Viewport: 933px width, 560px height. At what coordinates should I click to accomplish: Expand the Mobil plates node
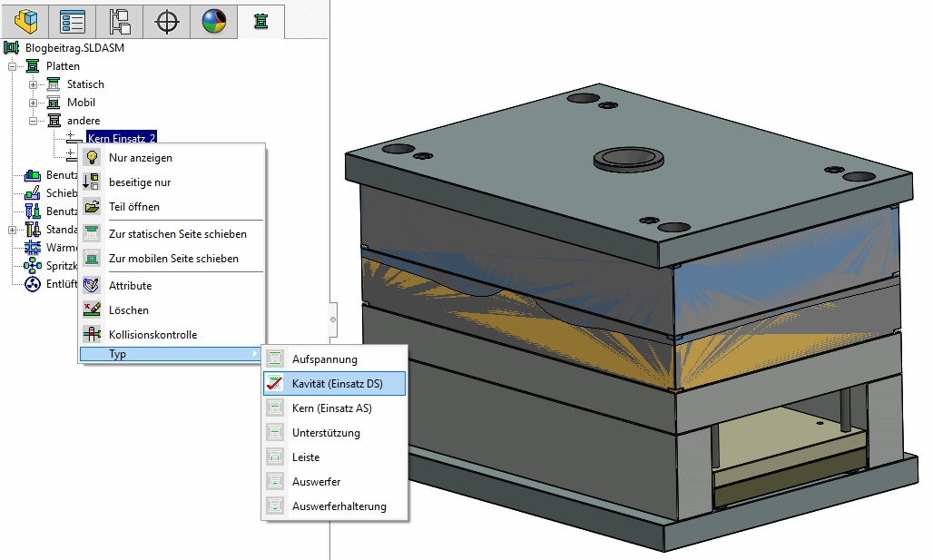(34, 103)
